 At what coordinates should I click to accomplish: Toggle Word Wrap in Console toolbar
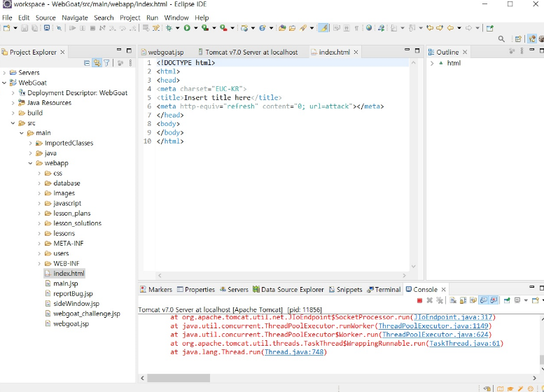tap(473, 300)
